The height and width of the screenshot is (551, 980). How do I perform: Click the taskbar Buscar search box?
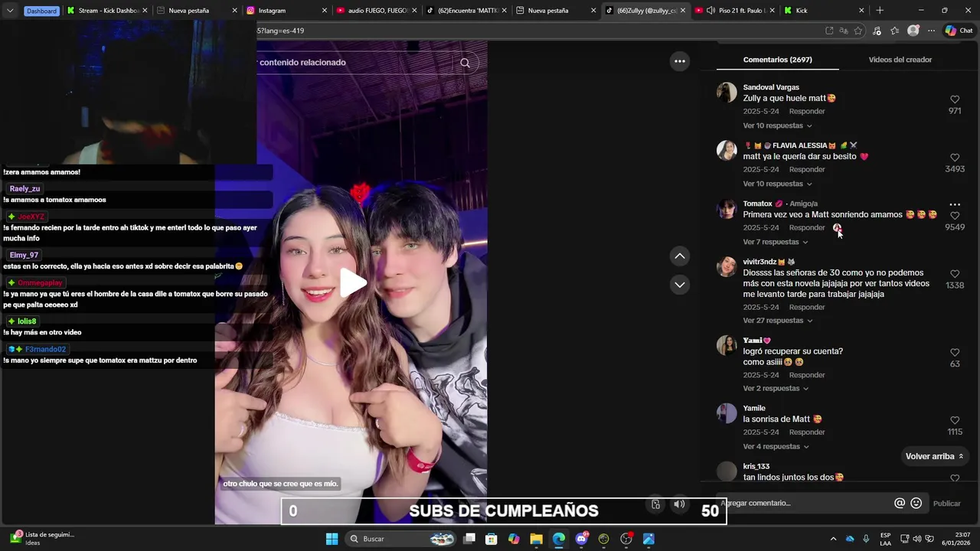pyautogui.click(x=402, y=539)
